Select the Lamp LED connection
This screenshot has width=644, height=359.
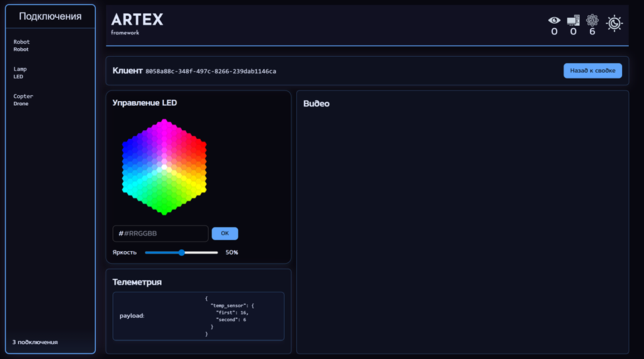[20, 72]
